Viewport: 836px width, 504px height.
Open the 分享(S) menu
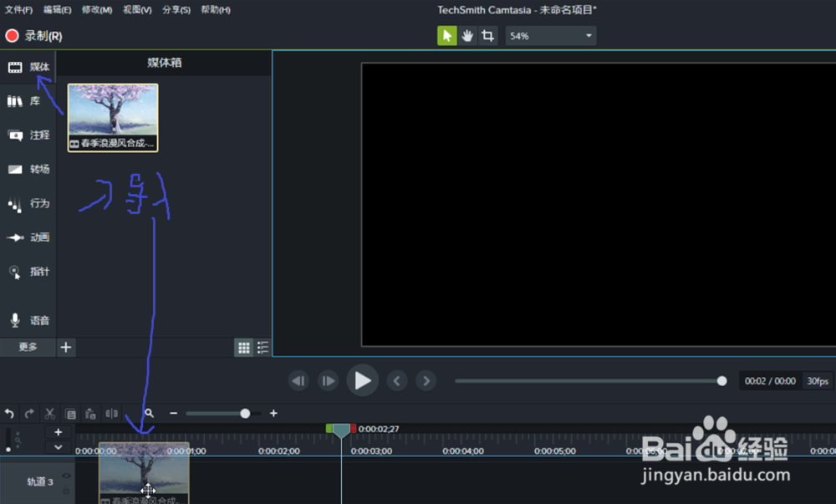178,9
